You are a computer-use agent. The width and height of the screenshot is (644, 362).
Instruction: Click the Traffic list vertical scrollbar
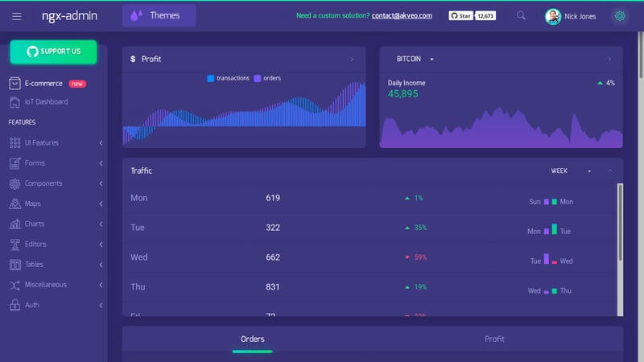[x=619, y=221]
